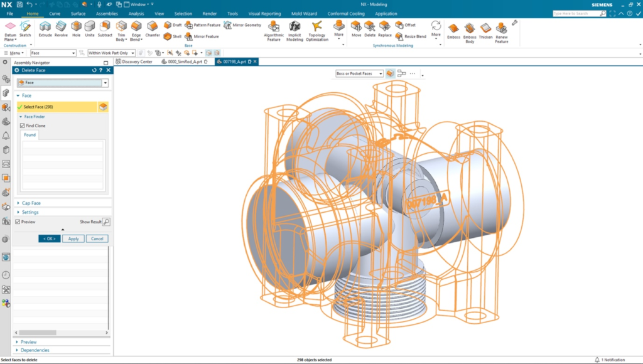Click Cancel in Delete Face dialog

pyautogui.click(x=97, y=238)
